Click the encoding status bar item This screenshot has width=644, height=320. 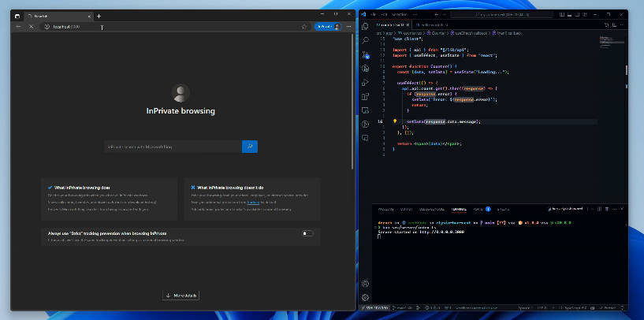[x=543, y=307]
